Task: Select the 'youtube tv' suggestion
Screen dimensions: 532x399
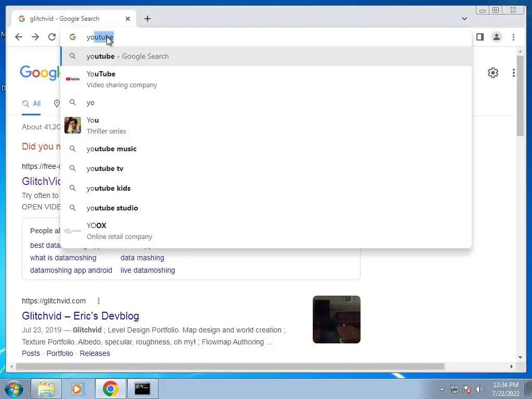Action: pos(266,168)
